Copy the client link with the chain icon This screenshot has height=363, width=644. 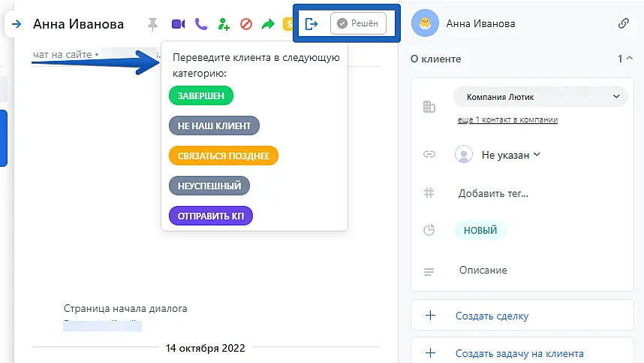[623, 23]
